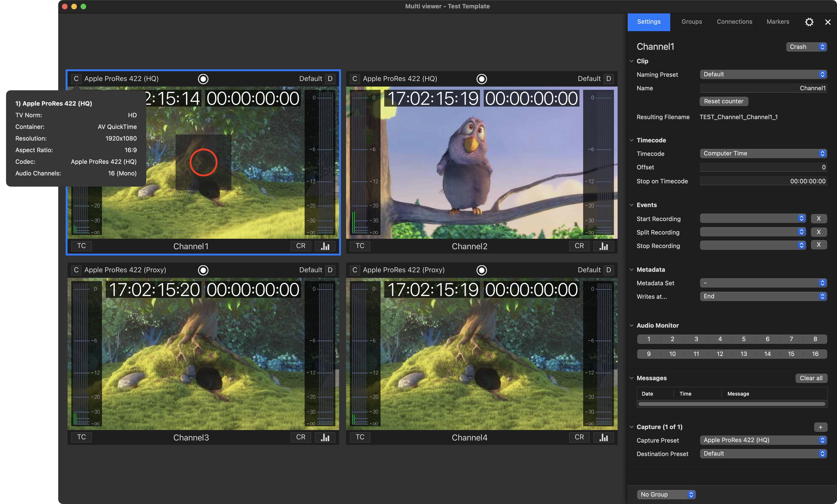Screen dimensions: 837x504
Task: Clear Stop Recording event with X
Action: (x=819, y=245)
